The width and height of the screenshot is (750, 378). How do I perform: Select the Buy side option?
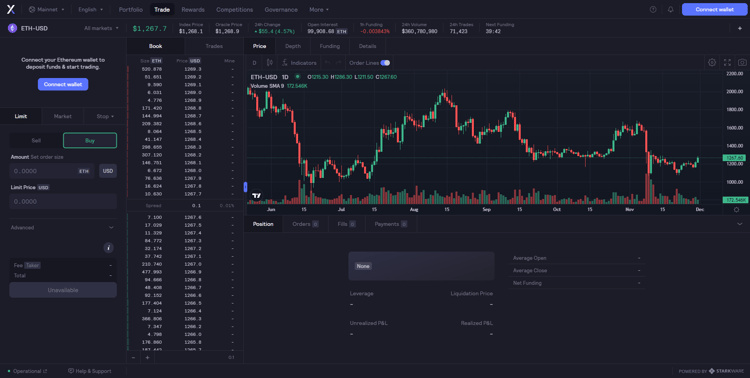(90, 140)
